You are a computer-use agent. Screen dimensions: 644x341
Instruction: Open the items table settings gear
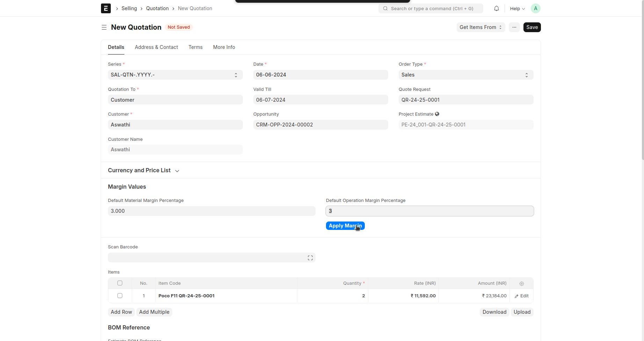(521, 284)
